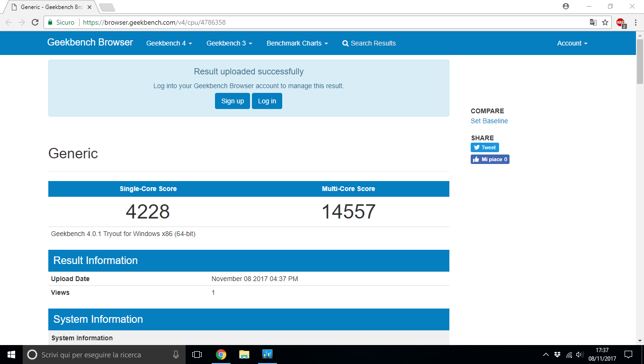Expand the Geekbench 4 dropdown menu
The image size is (644, 364).
tap(169, 43)
